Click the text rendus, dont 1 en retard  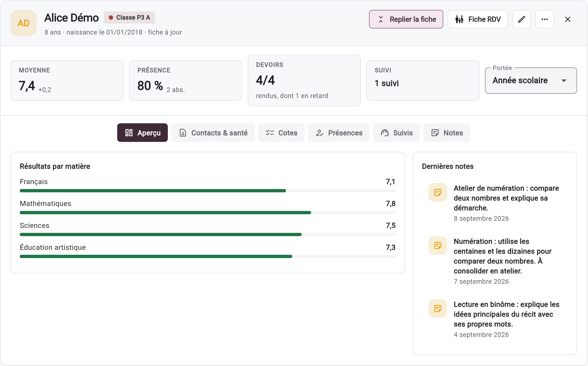click(292, 96)
